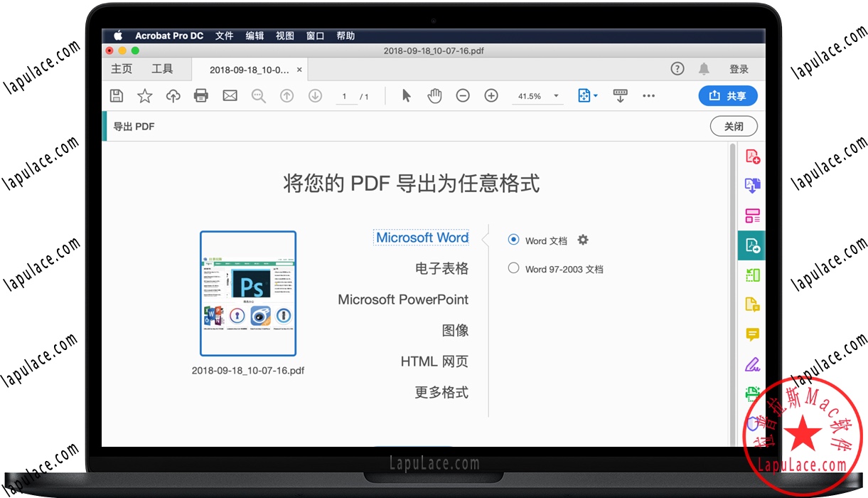Select the Word 97-2003 文档 radio button

click(513, 268)
